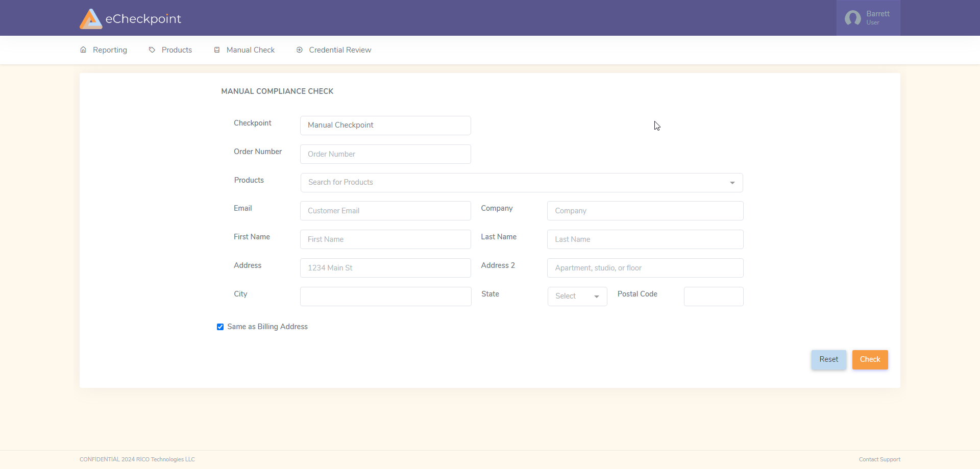Click the orange Check button
The width and height of the screenshot is (980, 469).
point(870,360)
